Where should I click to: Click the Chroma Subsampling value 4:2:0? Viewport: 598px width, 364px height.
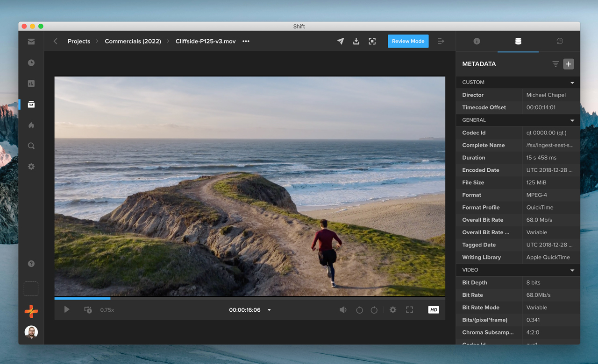point(534,332)
